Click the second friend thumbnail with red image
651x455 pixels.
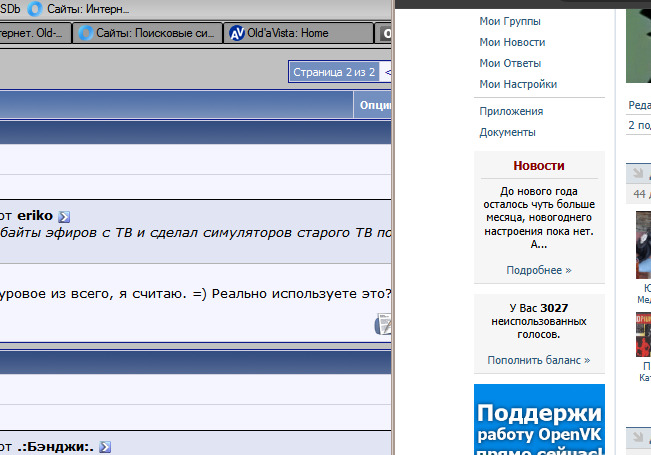[x=644, y=335]
